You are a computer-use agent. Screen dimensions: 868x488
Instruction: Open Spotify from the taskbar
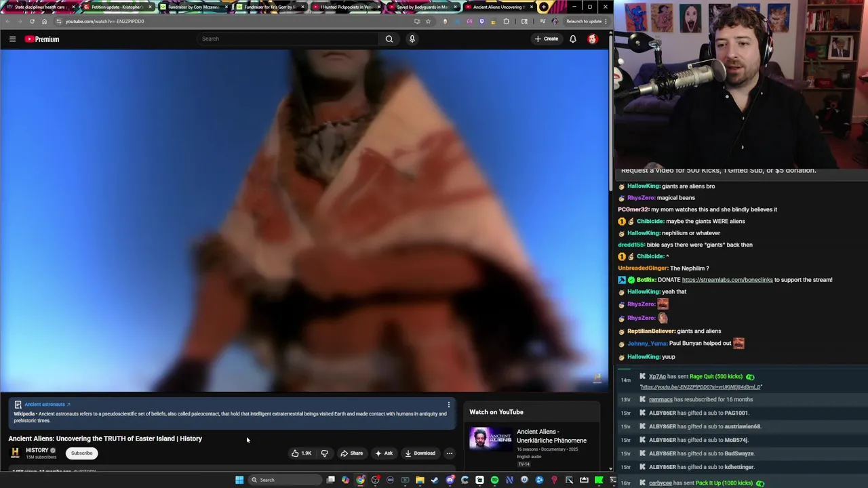(494, 480)
